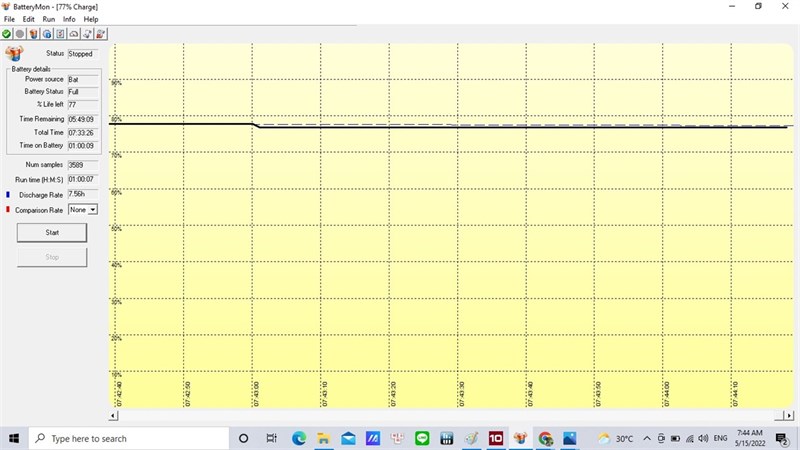Open the red 10 app on the taskbar
Viewport: 800px width, 450px height.
coord(496,438)
